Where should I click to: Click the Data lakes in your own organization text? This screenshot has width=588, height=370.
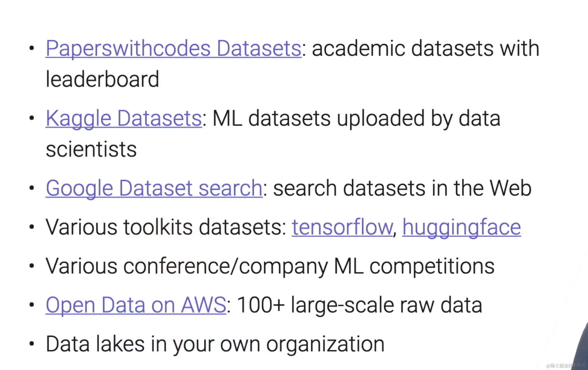coord(215,344)
